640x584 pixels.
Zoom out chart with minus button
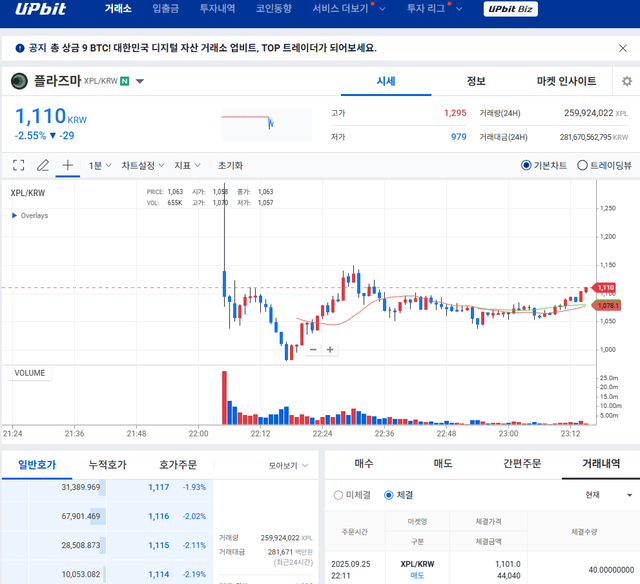(x=313, y=350)
